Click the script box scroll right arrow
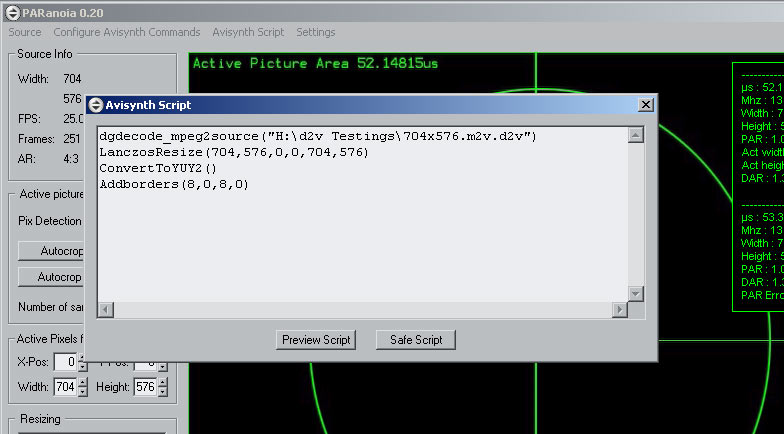Screen dimensions: 784x434 (620, 310)
